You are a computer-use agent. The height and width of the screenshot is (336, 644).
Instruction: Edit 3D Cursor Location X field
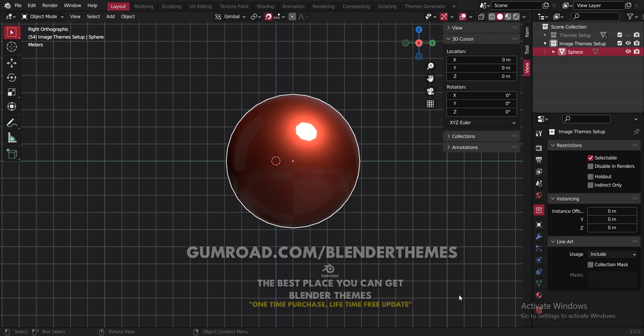(x=481, y=60)
